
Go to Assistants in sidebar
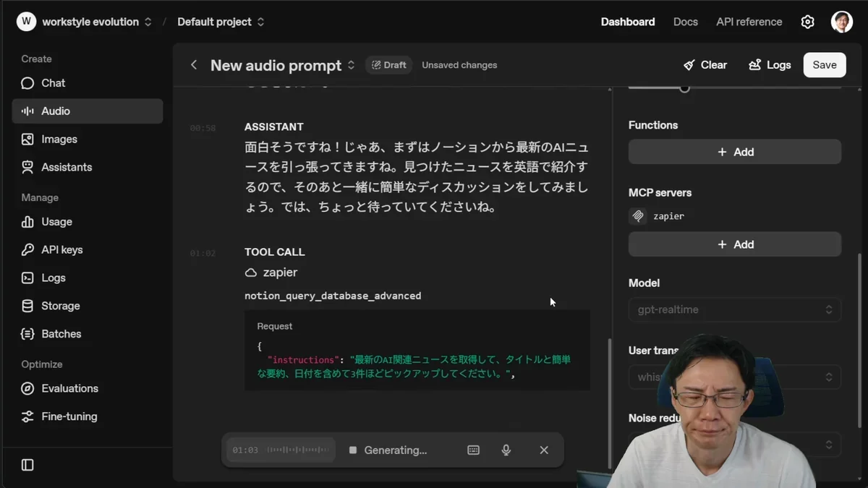[88, 167]
